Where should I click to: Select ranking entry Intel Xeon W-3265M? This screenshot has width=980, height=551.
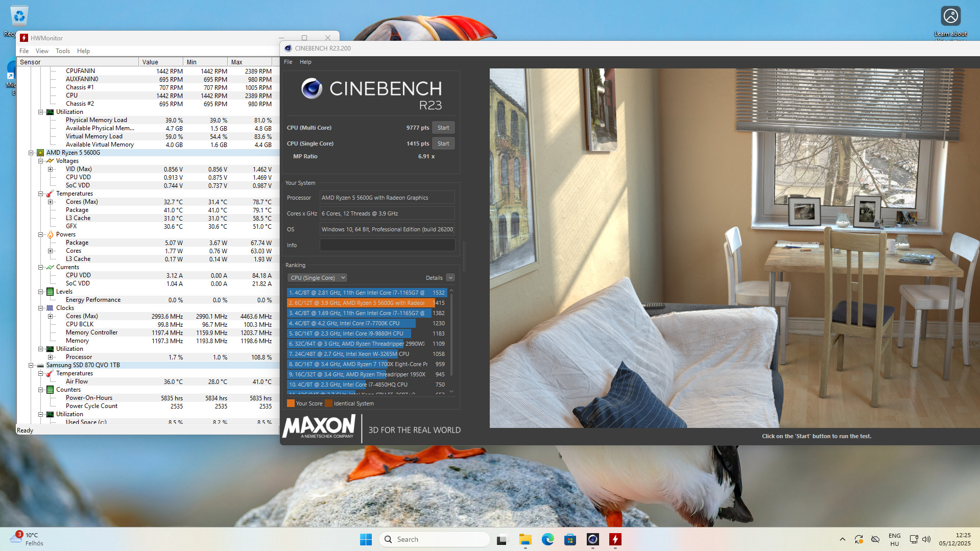pyautogui.click(x=367, y=354)
